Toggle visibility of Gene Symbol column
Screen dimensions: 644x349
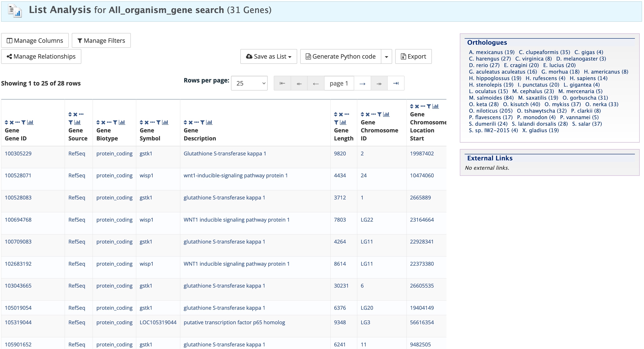152,122
